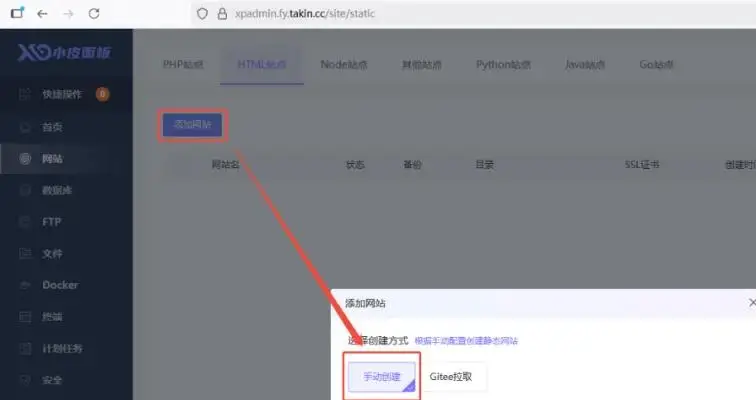The width and height of the screenshot is (756, 400).
Task: Click the lock icon in the address bar
Action: 221,14
